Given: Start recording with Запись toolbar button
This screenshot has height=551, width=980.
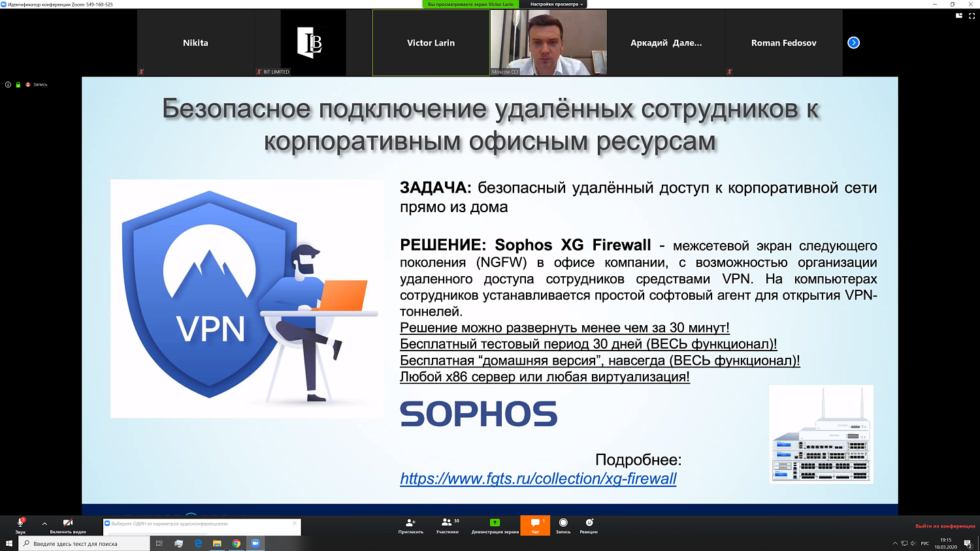Looking at the screenshot, I should click(563, 526).
